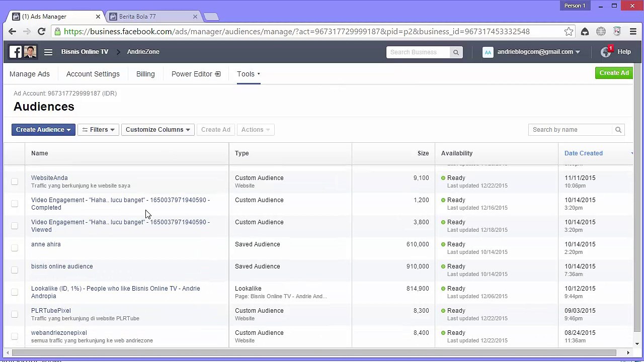Open a new browser tab
The image size is (644, 362).
(x=211, y=17)
